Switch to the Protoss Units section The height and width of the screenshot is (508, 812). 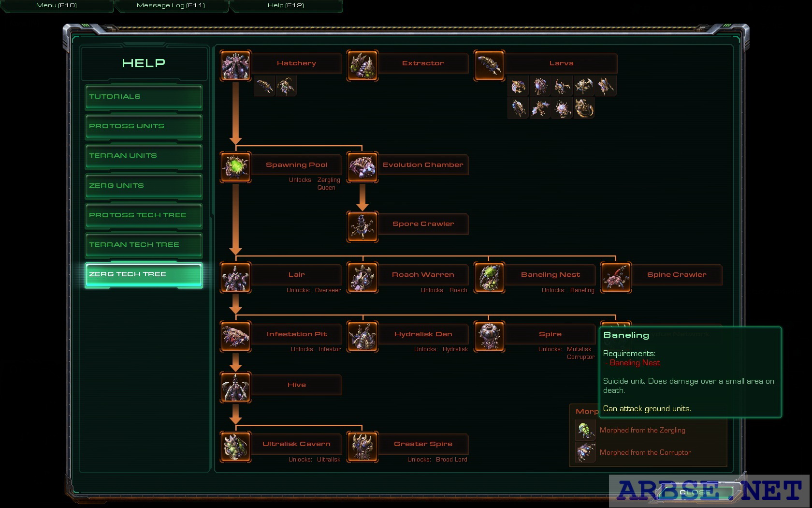pos(144,126)
